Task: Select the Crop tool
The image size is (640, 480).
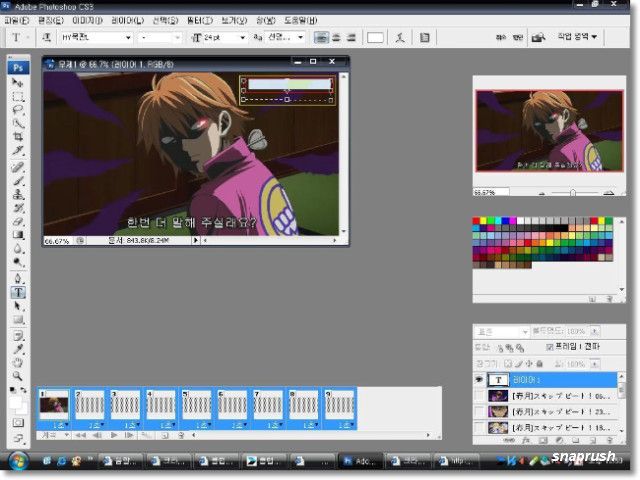Action: pos(18,136)
